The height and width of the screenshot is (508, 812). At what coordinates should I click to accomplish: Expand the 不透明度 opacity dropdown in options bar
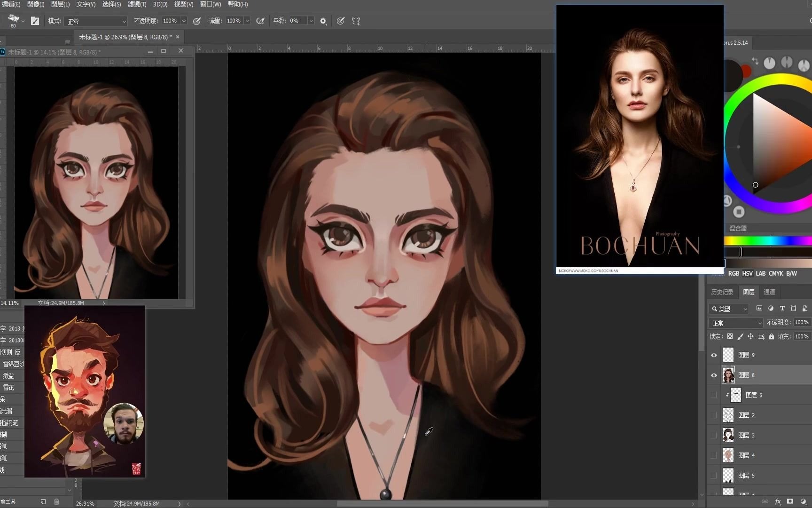pyautogui.click(x=184, y=21)
